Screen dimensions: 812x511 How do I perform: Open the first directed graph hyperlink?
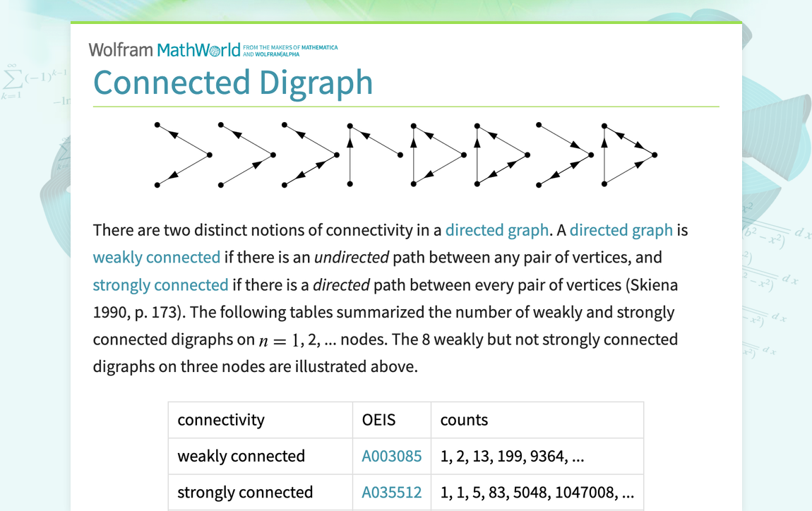496,229
